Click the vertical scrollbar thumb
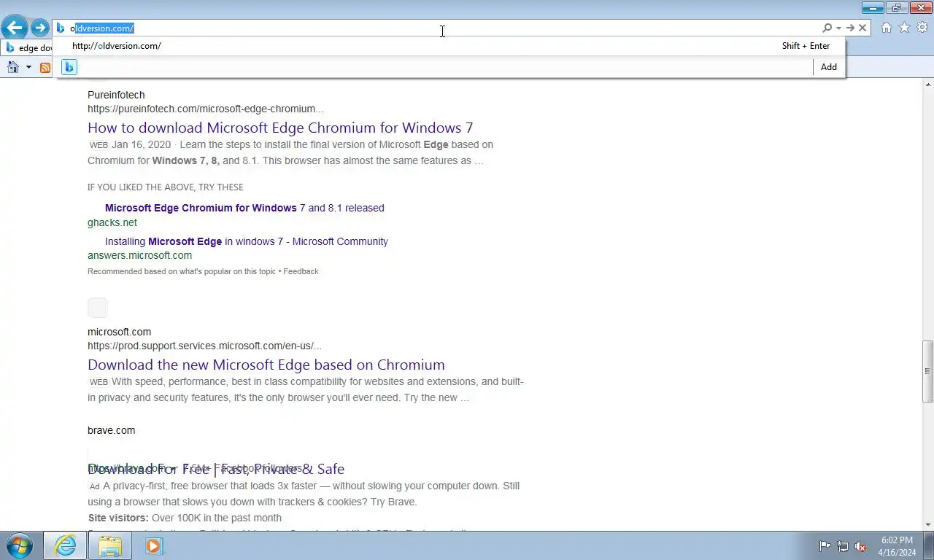This screenshot has height=560, width=934. (x=927, y=371)
